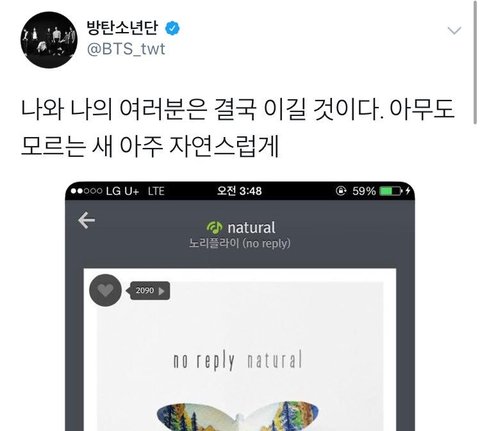Tap the 오전 3:48 clock in status bar
Image resolution: width=480 pixels, height=431 pixels.
click(239, 191)
